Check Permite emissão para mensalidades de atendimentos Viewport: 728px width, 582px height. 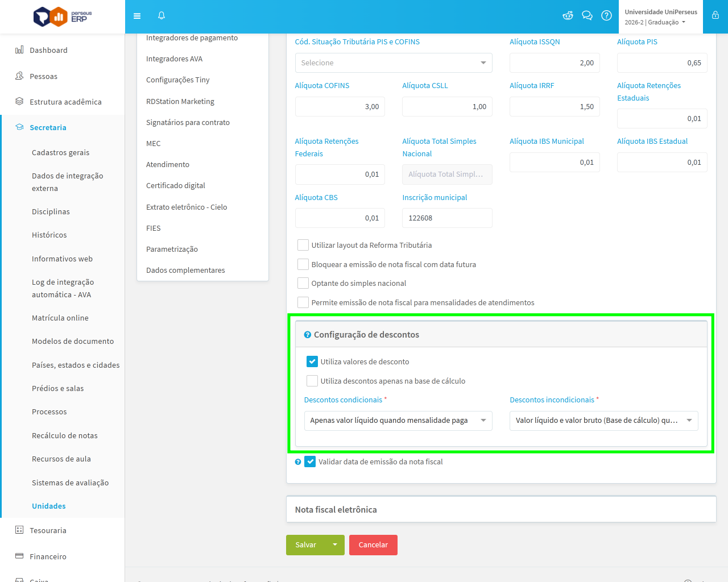(x=303, y=302)
